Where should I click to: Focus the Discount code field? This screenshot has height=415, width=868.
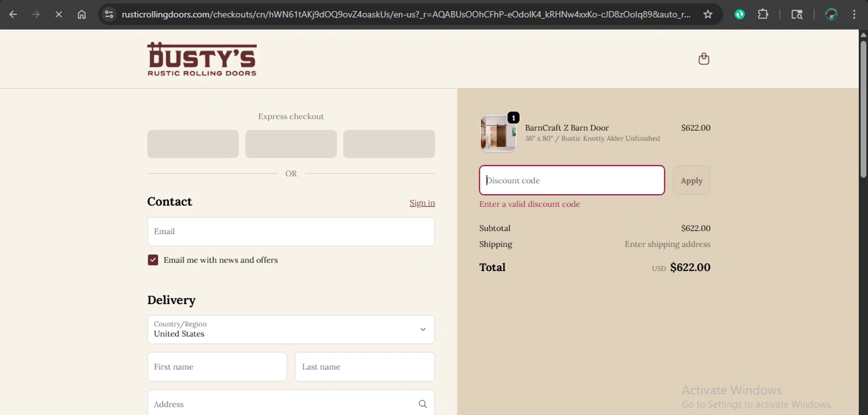coord(572,180)
